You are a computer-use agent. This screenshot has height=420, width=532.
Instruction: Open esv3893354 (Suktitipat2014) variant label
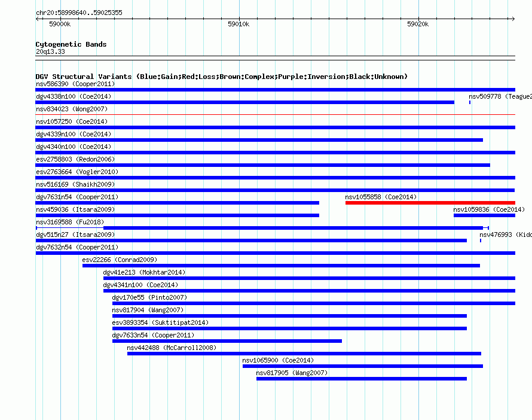click(160, 322)
